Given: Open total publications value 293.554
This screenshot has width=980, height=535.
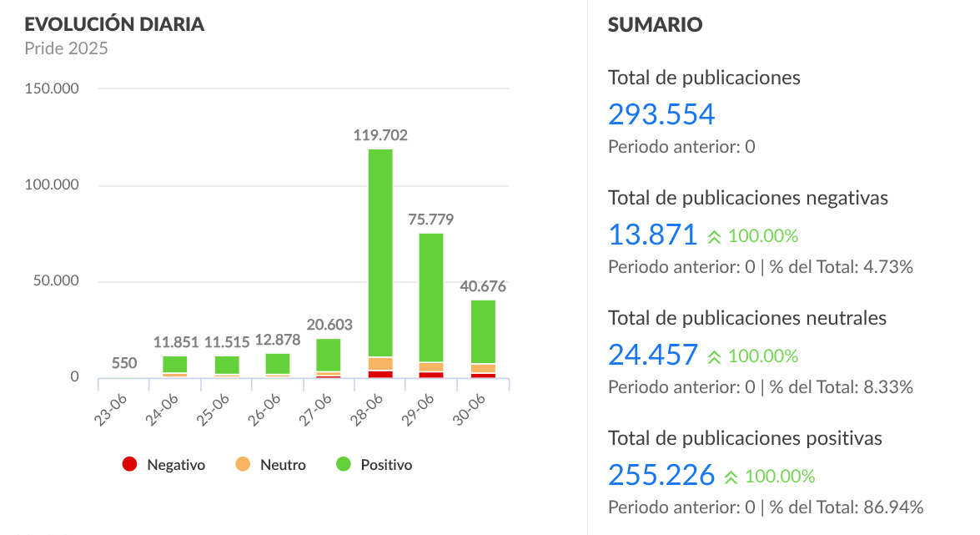Looking at the screenshot, I should (x=661, y=114).
